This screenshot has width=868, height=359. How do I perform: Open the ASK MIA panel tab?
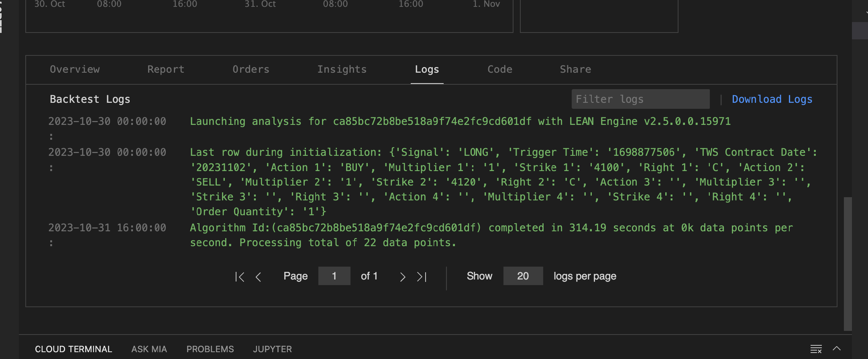pyautogui.click(x=149, y=349)
